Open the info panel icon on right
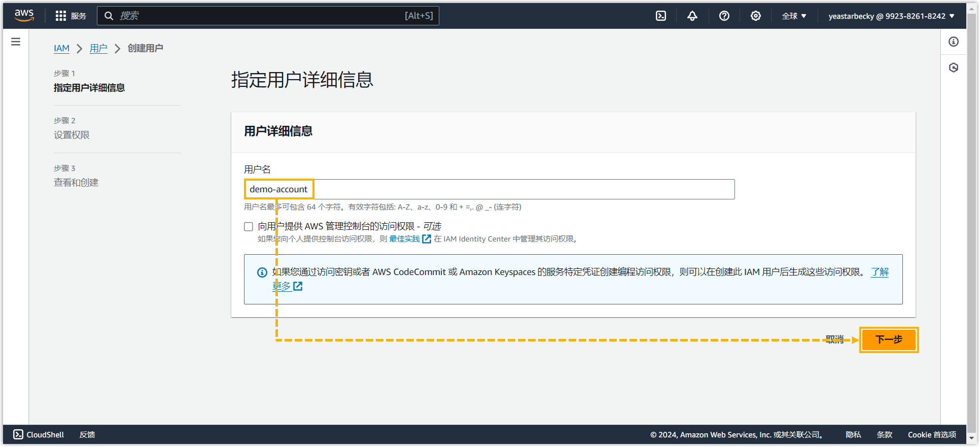The width and height of the screenshot is (980, 447). (x=954, y=42)
